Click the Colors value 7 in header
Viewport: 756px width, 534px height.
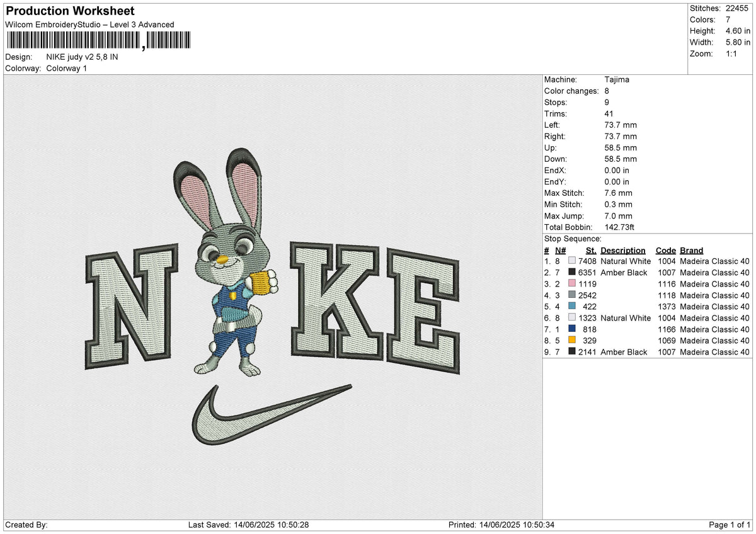pos(729,20)
